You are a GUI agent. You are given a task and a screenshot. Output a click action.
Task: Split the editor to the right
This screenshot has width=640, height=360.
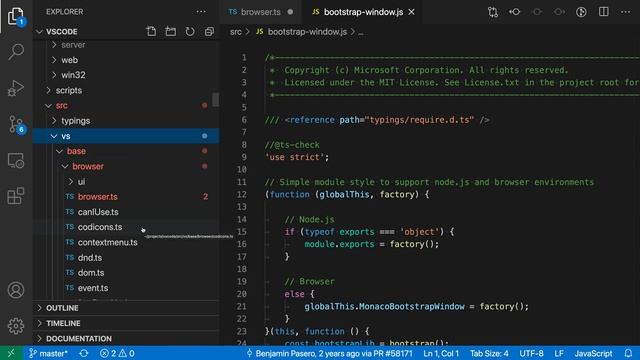(603, 12)
